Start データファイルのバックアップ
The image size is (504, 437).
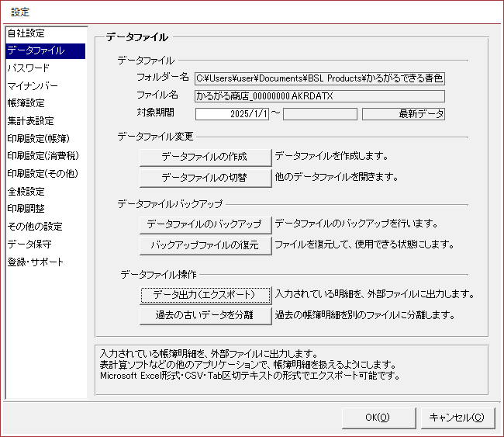pos(205,224)
